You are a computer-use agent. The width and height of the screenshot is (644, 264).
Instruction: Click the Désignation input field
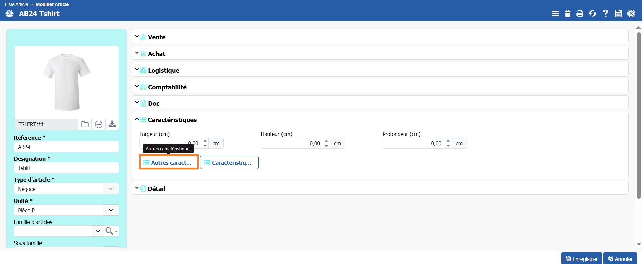66,168
